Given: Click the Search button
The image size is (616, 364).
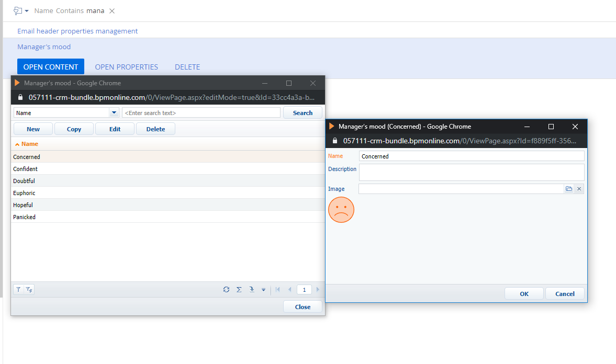Looking at the screenshot, I should (x=303, y=112).
